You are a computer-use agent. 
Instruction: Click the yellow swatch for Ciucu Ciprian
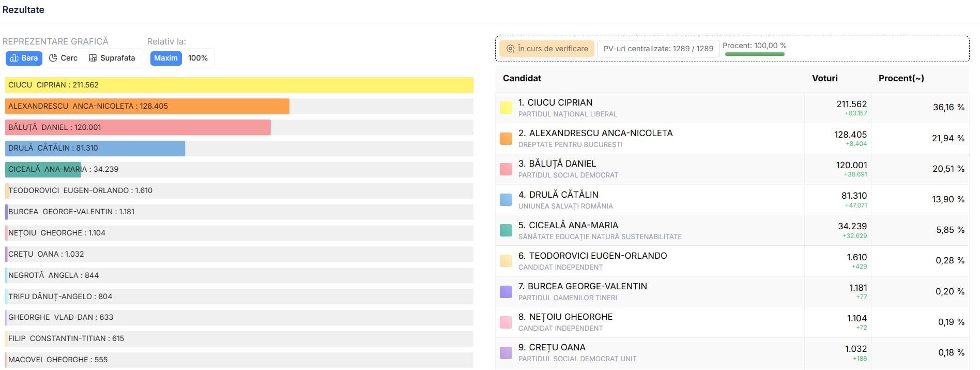point(506,108)
